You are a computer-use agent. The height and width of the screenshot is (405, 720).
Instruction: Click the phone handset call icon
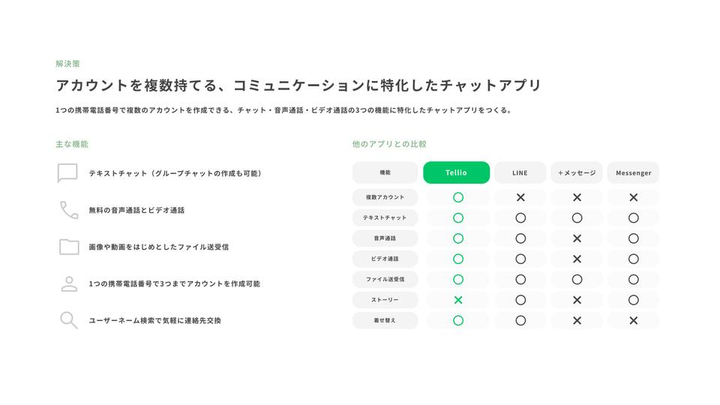click(69, 210)
